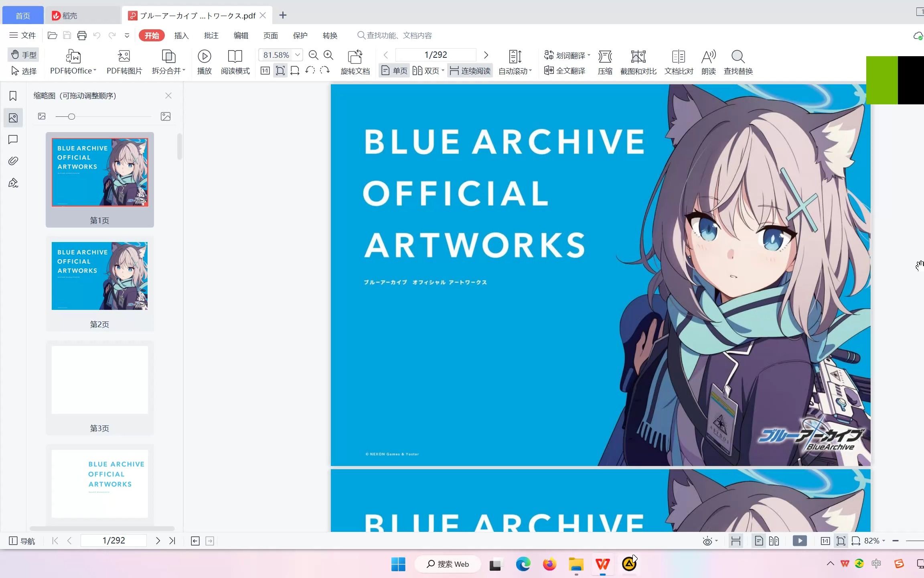Go to next page in status bar

(158, 541)
